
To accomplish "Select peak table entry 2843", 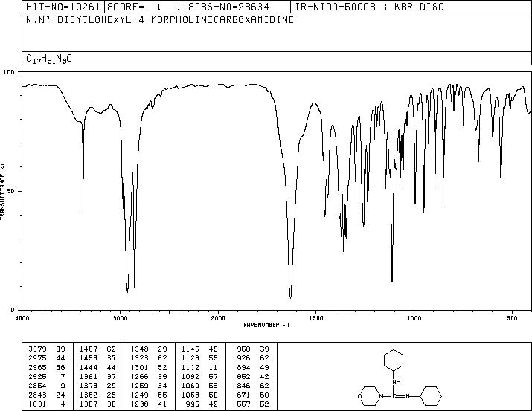I will coord(37,395).
